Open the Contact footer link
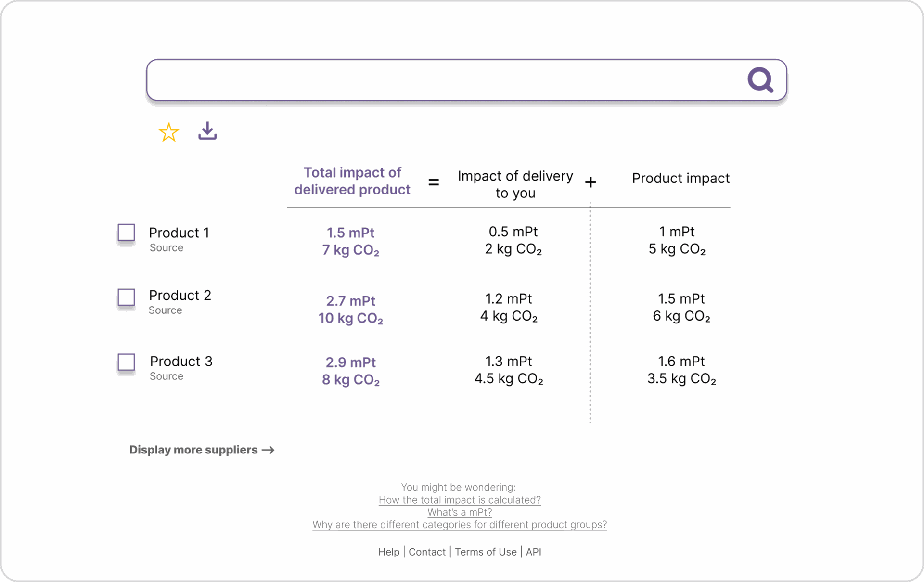Screen dimensions: 924x582 [427, 552]
